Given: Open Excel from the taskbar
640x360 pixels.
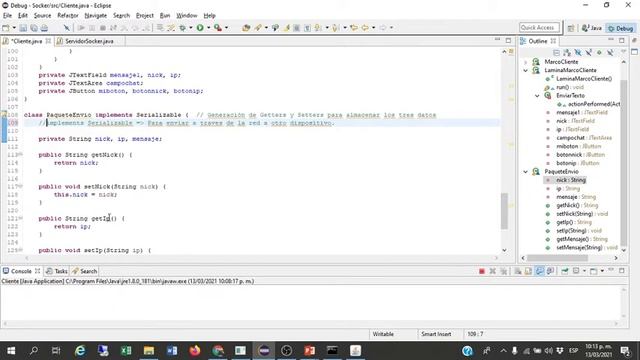Looking at the screenshot, I should coord(126,351).
